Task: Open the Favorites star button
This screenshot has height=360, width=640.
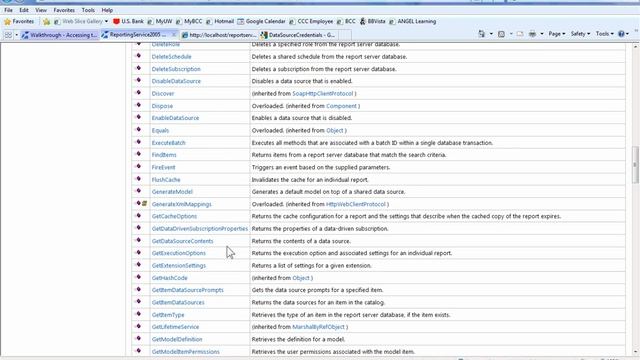Action: click(x=19, y=21)
